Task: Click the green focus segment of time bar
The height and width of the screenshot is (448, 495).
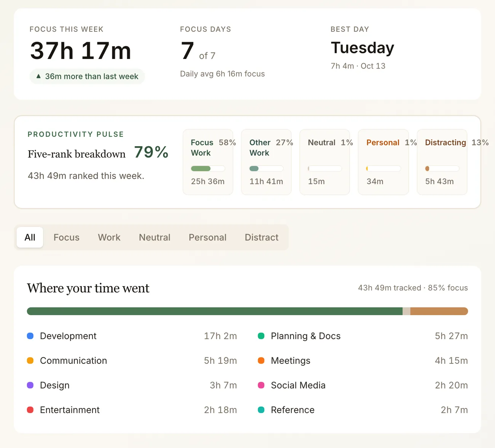Action: click(x=215, y=311)
